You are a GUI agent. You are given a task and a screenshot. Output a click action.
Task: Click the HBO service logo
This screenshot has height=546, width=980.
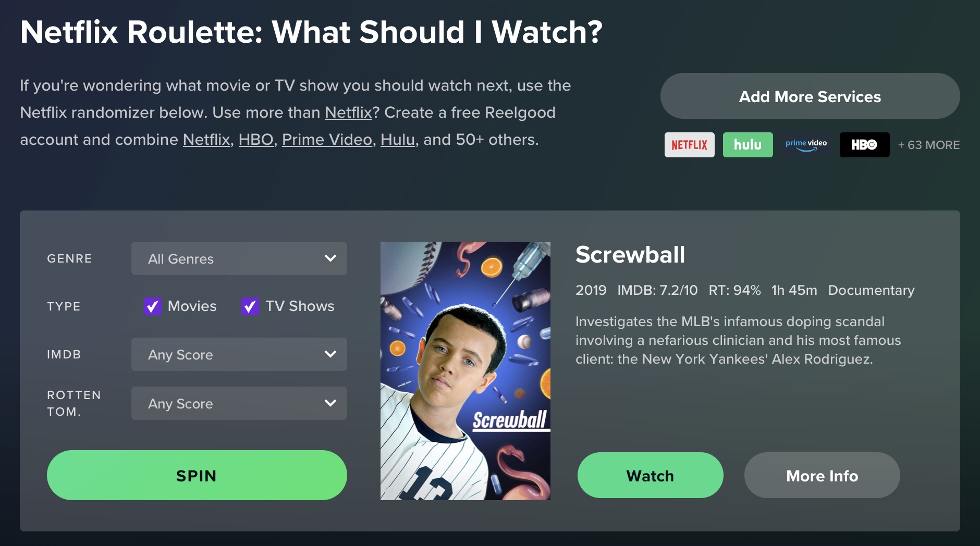(x=864, y=145)
